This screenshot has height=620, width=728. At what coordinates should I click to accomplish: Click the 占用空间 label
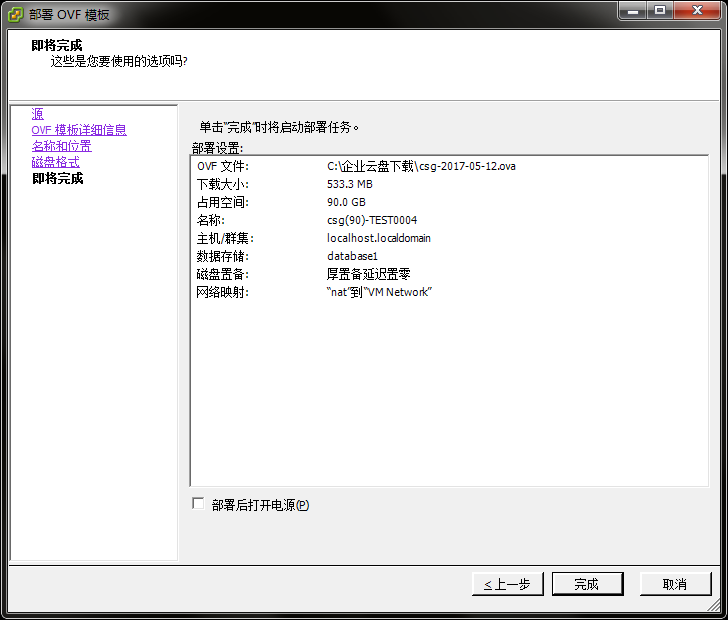click(223, 202)
